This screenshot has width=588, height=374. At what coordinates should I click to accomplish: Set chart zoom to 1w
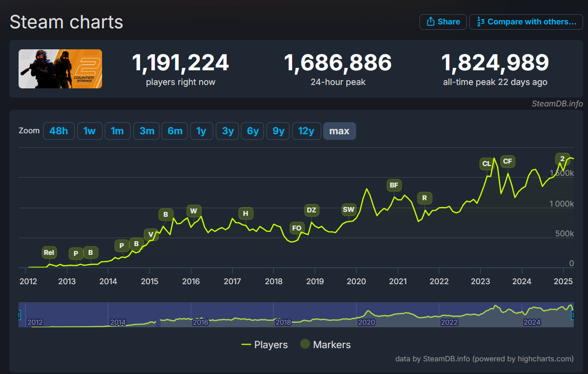(89, 131)
